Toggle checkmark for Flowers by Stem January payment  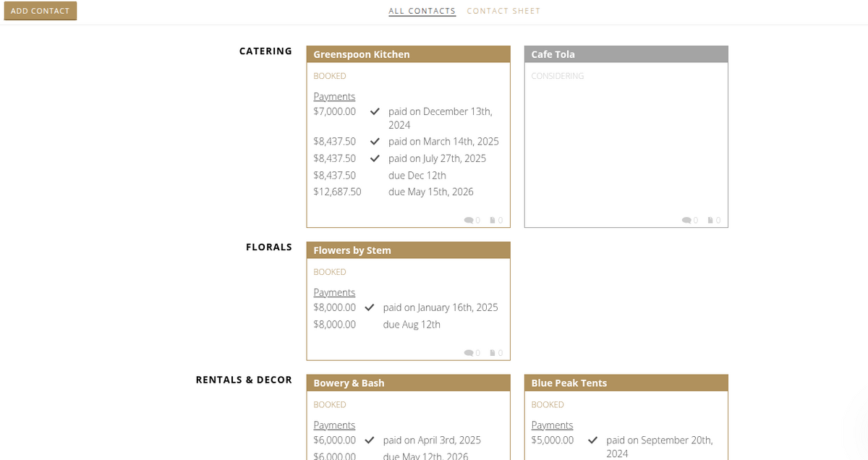point(370,307)
